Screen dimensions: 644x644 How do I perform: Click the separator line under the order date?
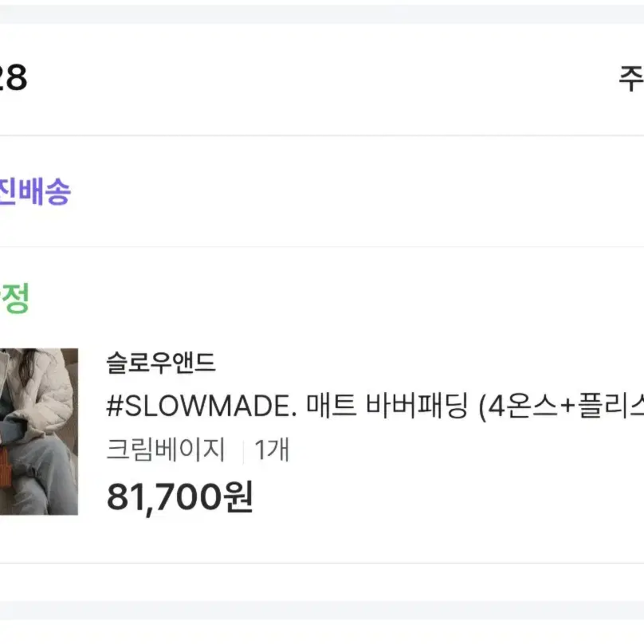(x=322, y=135)
